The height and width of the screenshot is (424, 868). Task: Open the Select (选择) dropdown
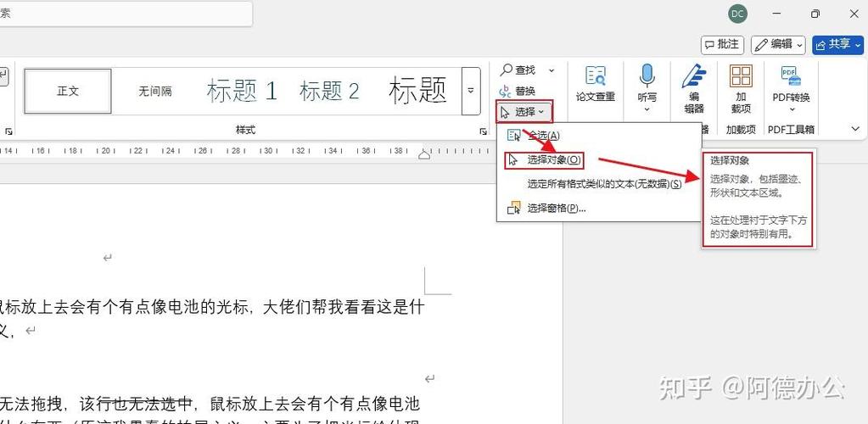coord(524,112)
